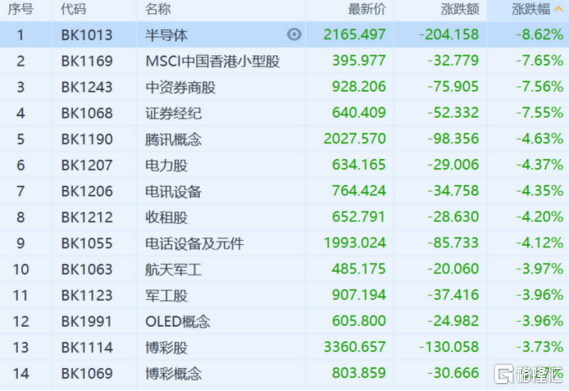Select the 博彩概念 sector name

[x=173, y=374]
